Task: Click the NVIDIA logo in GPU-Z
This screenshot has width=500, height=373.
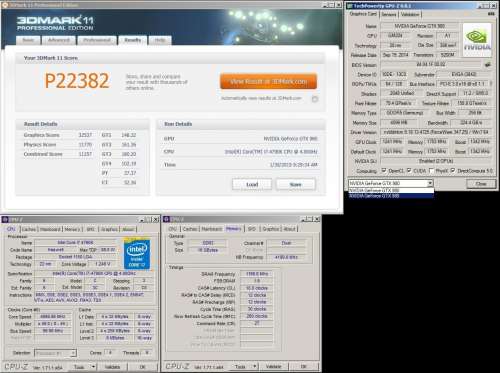Action: [477, 40]
